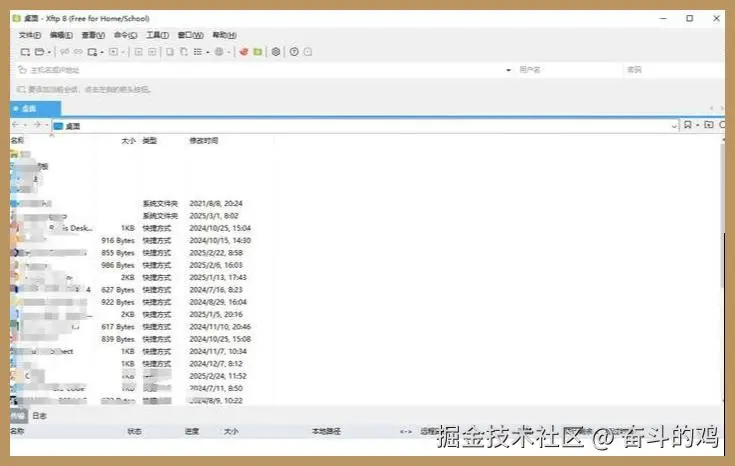Image resolution: width=735 pixels, height=466 pixels.
Task: Sort by the 类型 column header
Action: tap(150, 141)
